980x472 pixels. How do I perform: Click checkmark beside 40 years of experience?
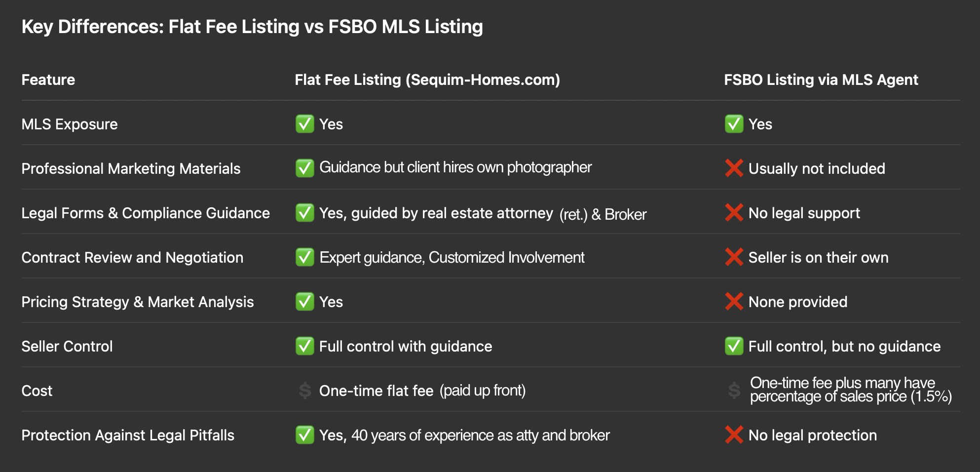(304, 435)
